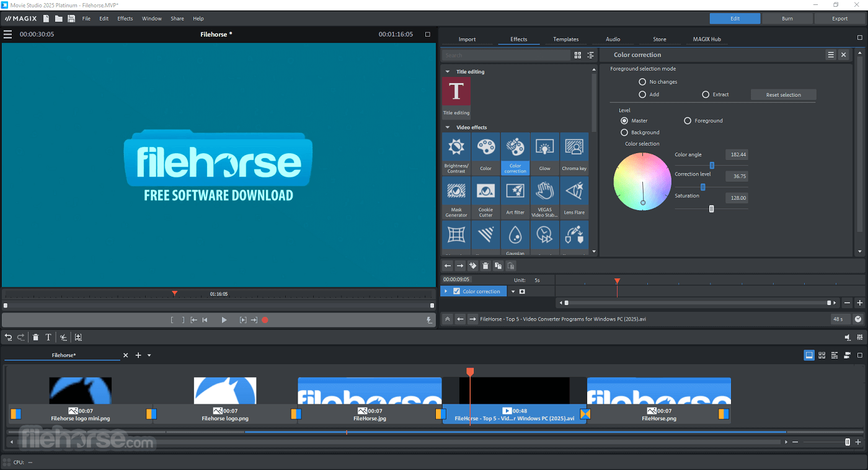This screenshot has height=470, width=868.
Task: Select the Add radio button
Action: click(x=642, y=94)
